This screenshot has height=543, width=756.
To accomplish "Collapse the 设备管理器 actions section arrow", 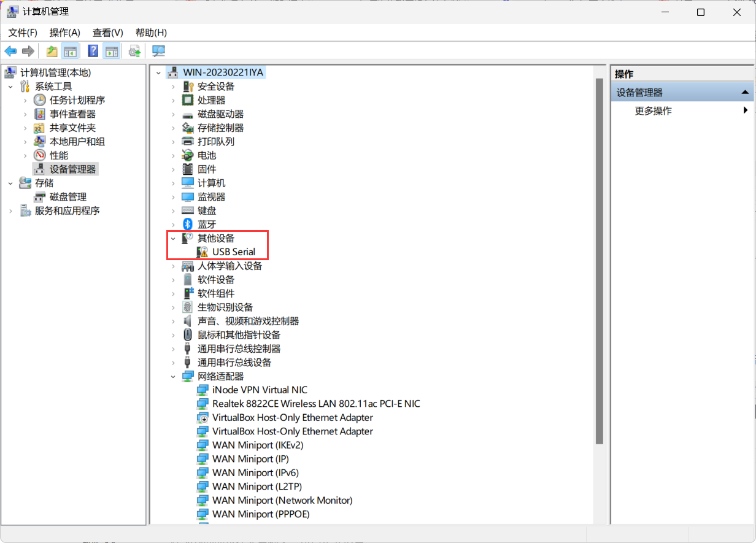I will (745, 93).
